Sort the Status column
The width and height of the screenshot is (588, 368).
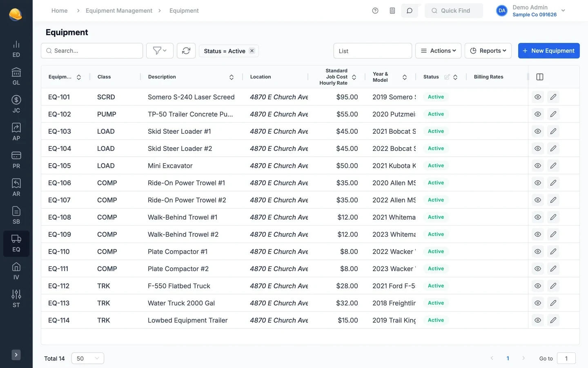click(x=455, y=77)
